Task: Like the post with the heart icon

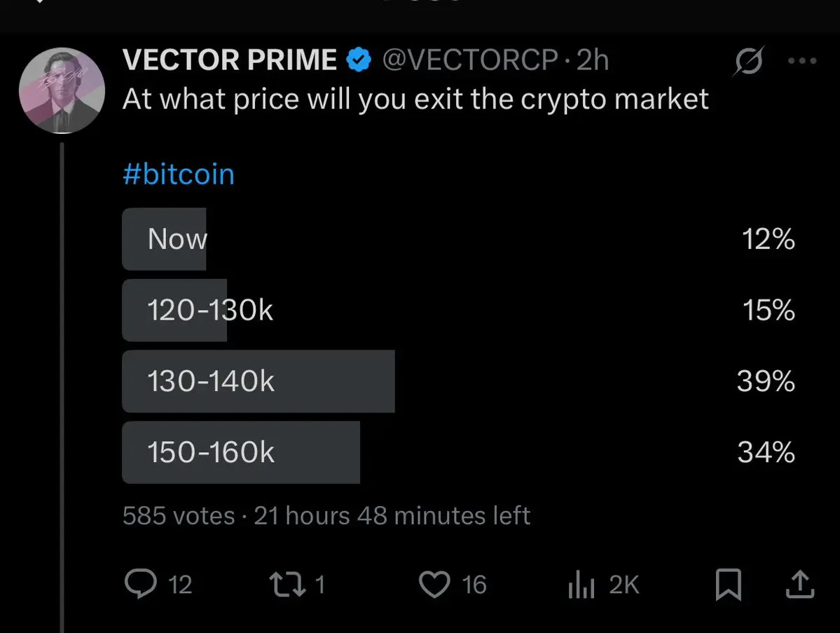Action: pos(434,584)
